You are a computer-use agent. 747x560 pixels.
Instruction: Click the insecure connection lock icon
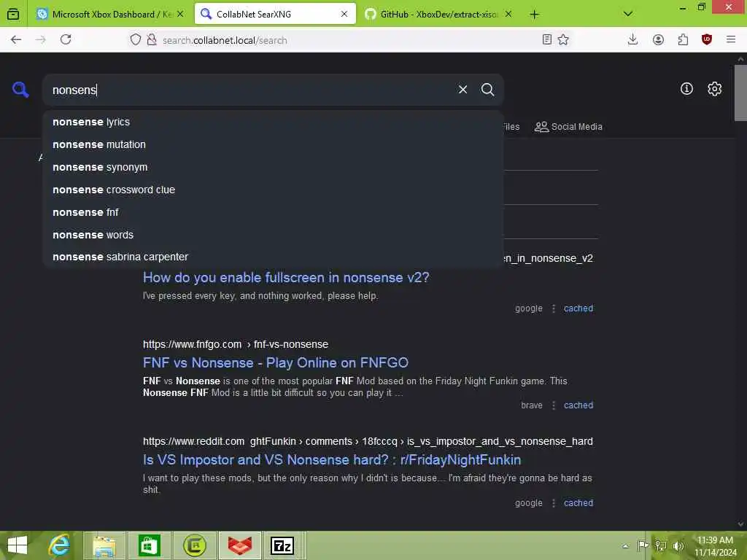[152, 39]
